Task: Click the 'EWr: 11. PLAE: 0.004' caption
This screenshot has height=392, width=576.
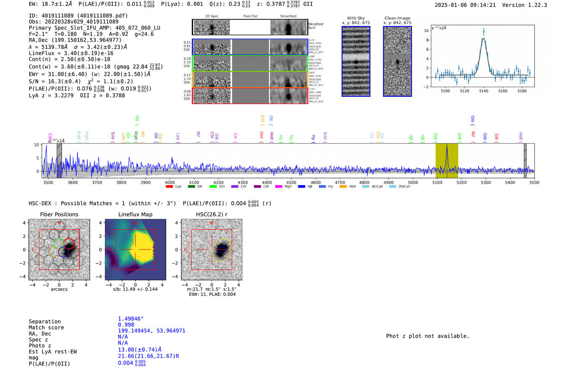Action: point(212,294)
